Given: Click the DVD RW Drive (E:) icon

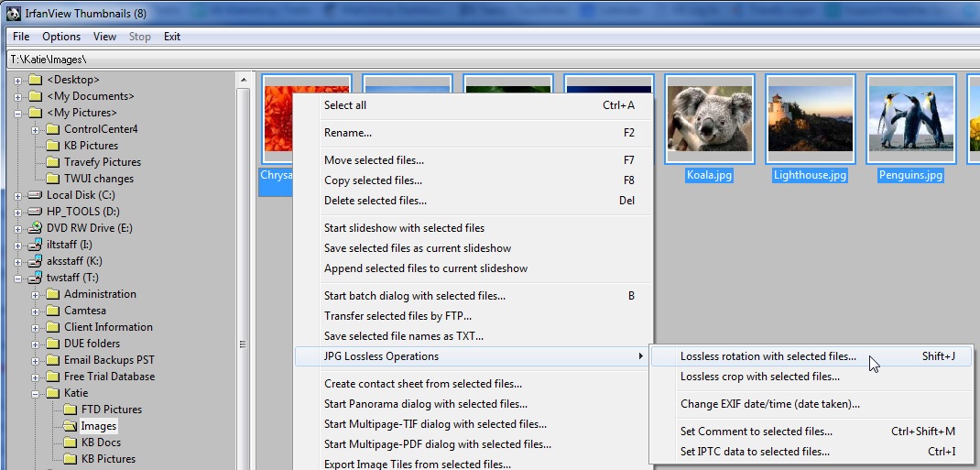Looking at the screenshot, I should pos(36,228).
